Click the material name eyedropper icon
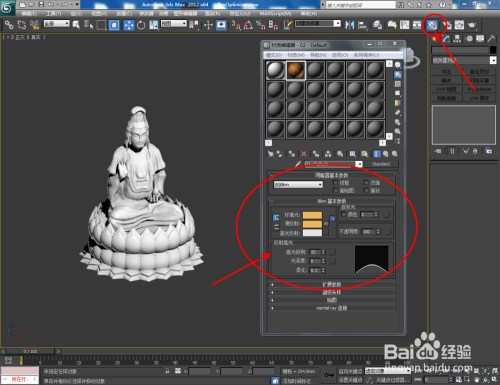Viewport: 500px width, 385px height. click(x=298, y=164)
